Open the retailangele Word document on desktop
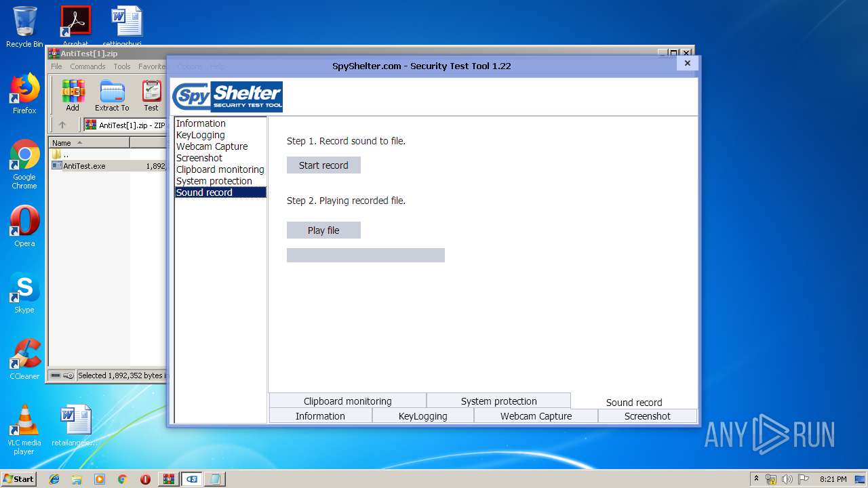This screenshot has width=868, height=488. (x=75, y=426)
